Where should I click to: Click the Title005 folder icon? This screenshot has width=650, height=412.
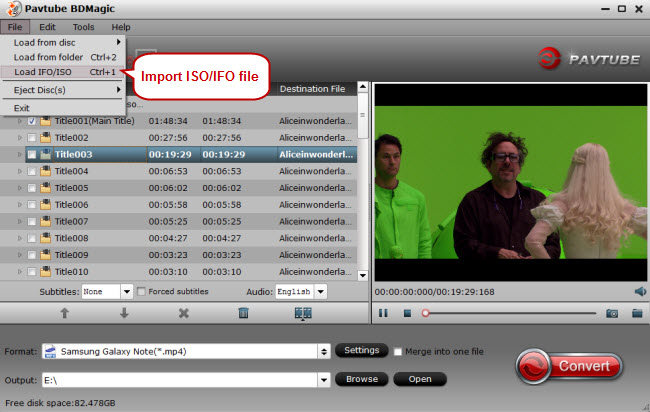pos(46,188)
